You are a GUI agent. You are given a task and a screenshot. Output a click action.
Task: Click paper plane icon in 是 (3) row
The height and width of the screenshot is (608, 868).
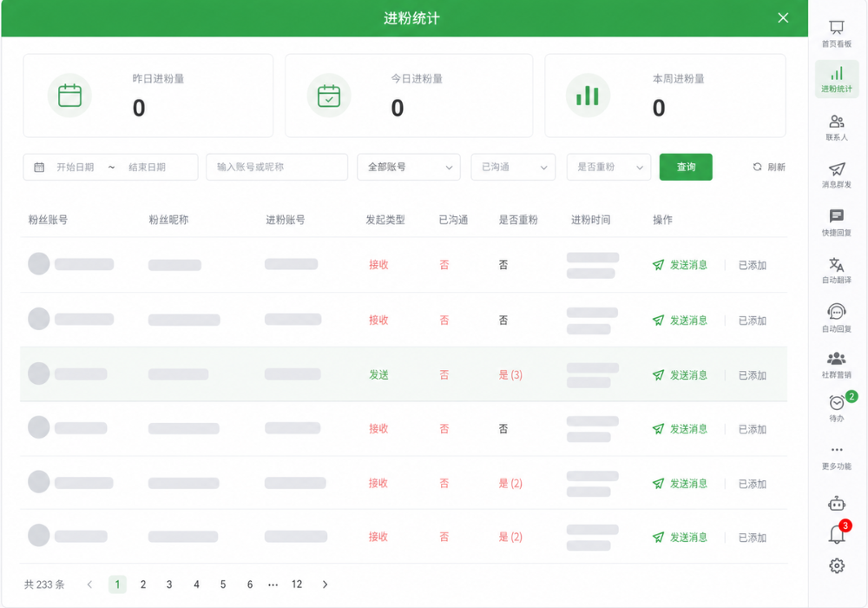coord(658,375)
